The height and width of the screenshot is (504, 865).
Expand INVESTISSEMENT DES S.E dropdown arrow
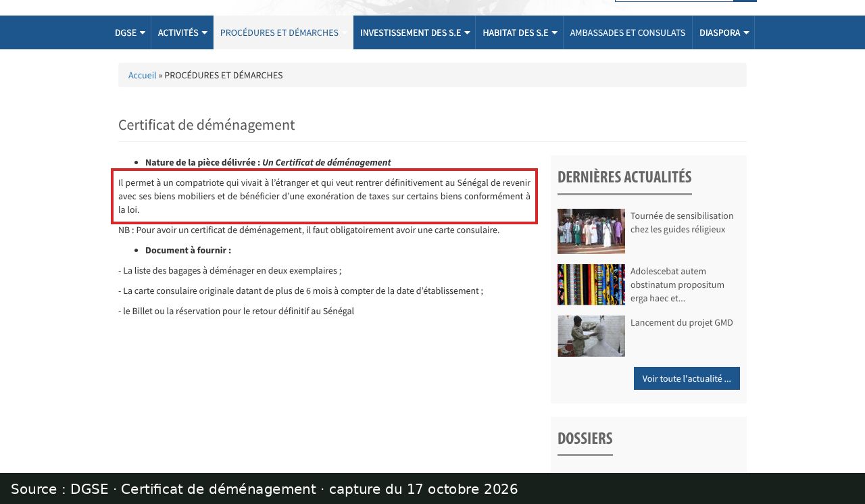click(x=467, y=32)
